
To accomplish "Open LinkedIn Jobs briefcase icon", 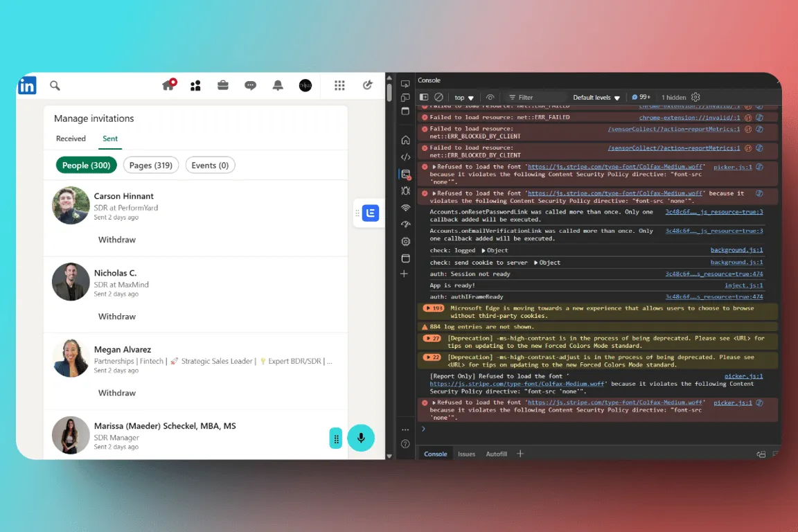I will [x=222, y=85].
